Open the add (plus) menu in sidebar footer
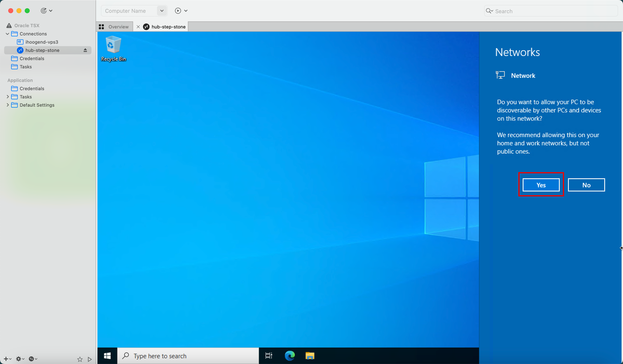The width and height of the screenshot is (623, 364). point(6,359)
